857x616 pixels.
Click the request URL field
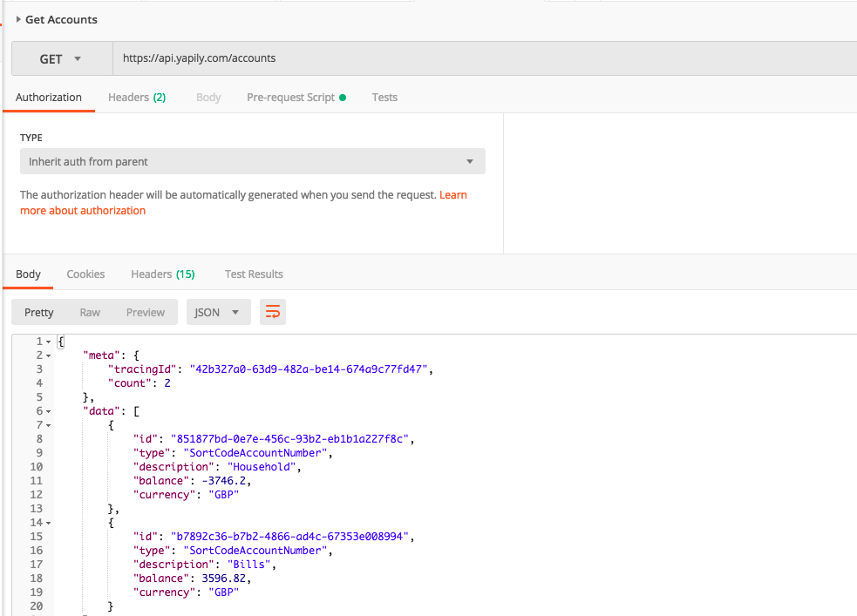[x=480, y=59]
